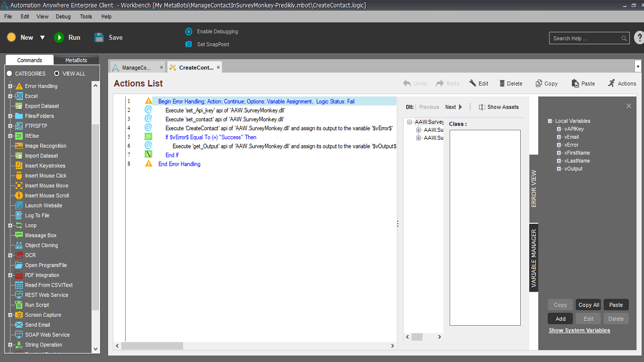Open the Help menu

106,17
